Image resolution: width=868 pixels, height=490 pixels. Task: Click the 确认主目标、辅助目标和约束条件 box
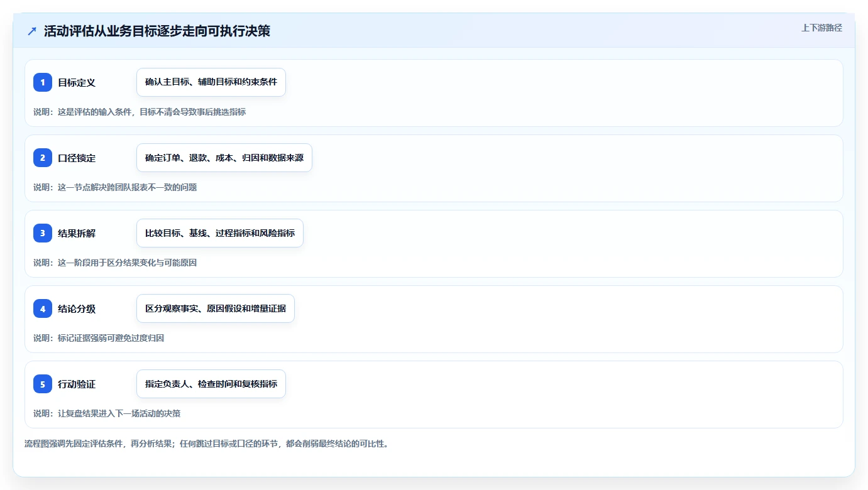coord(211,82)
